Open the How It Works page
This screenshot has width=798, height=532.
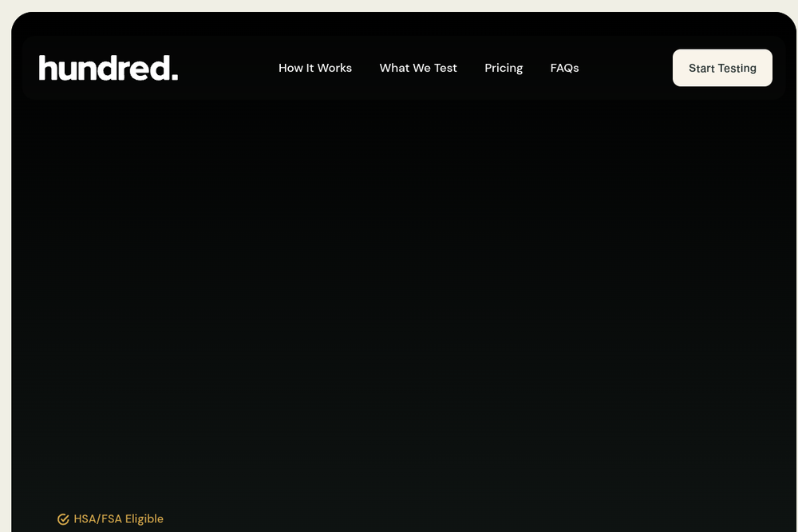coord(315,68)
